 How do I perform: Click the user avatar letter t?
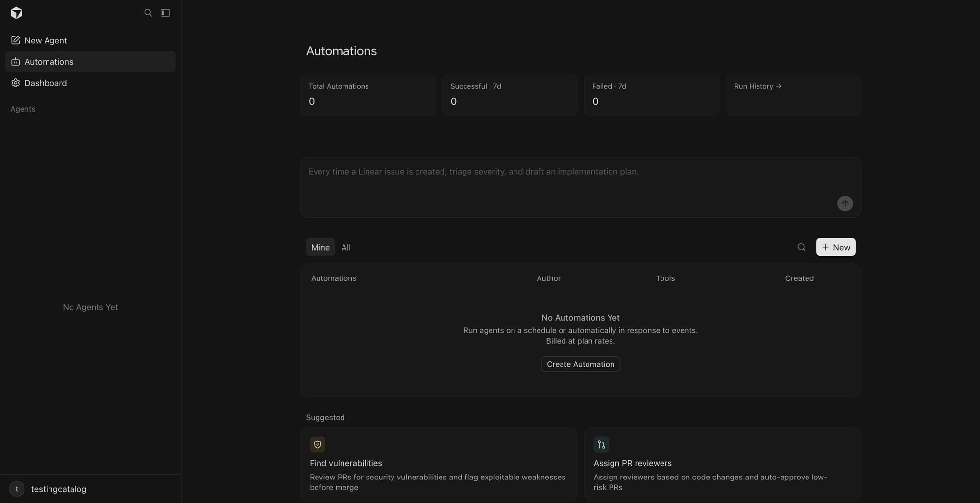[x=17, y=489]
